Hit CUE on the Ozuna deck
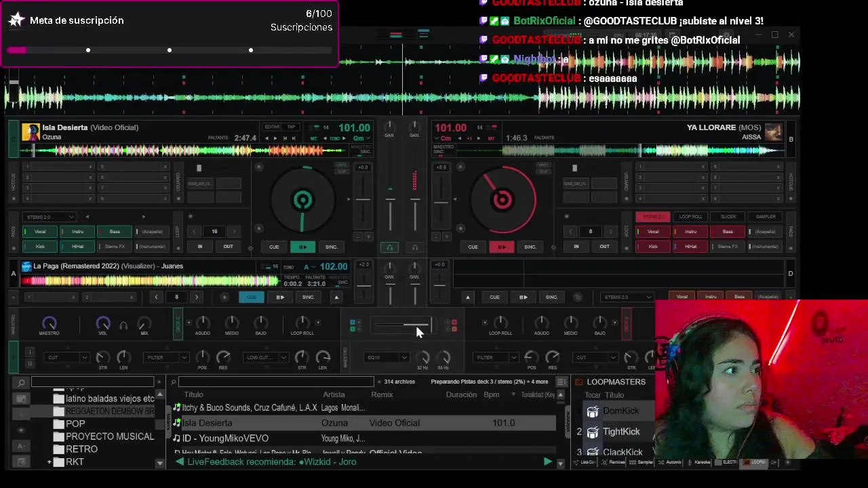868x488 pixels. pos(274,247)
